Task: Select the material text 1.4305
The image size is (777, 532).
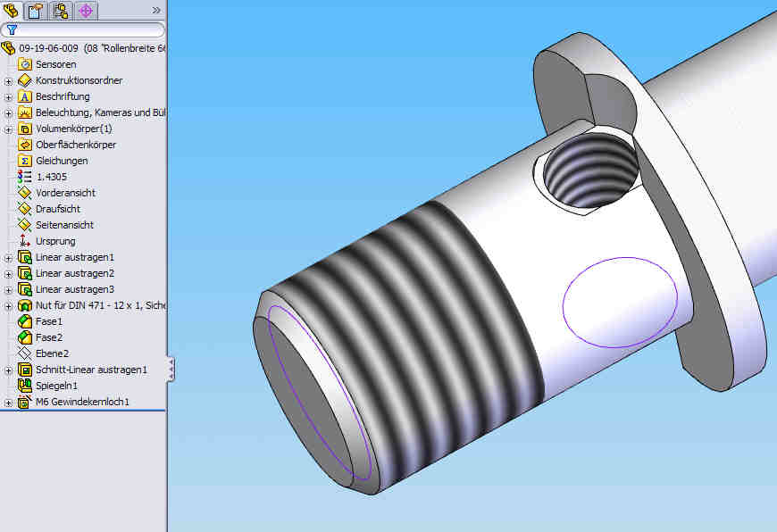Action: pos(52,177)
